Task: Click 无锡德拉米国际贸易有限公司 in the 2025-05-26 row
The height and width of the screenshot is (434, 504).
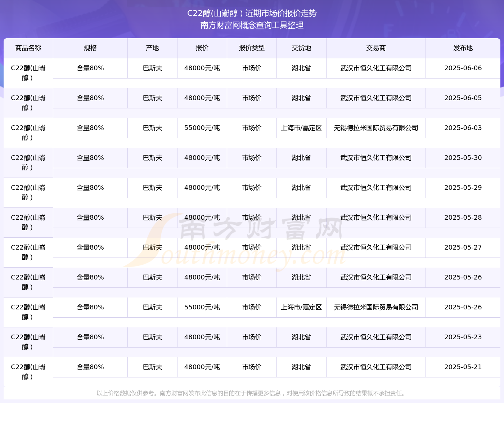Action: tap(376, 307)
